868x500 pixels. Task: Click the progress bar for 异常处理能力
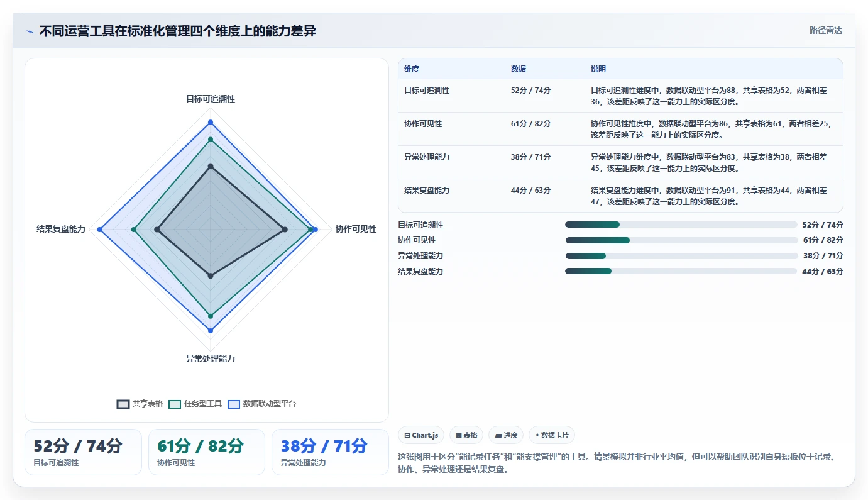681,256
